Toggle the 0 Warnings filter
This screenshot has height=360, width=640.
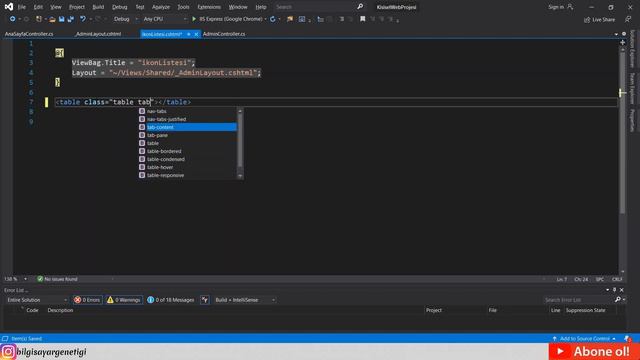pos(124,300)
